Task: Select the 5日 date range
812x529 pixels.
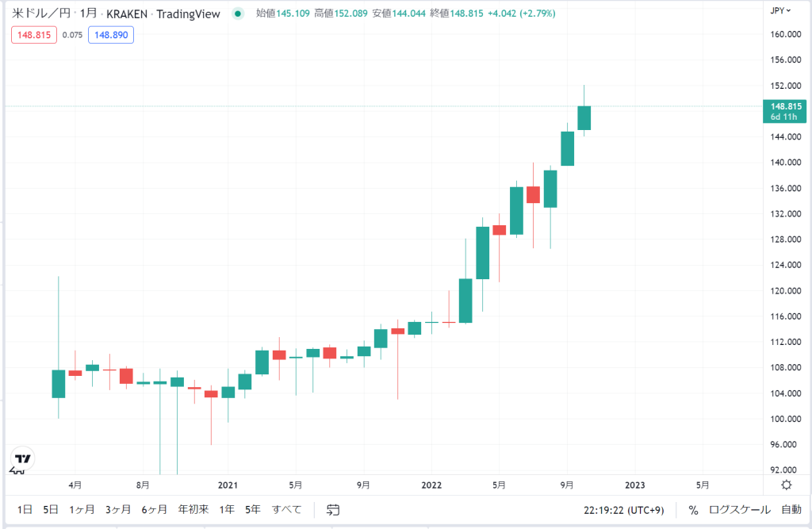Action: point(51,509)
